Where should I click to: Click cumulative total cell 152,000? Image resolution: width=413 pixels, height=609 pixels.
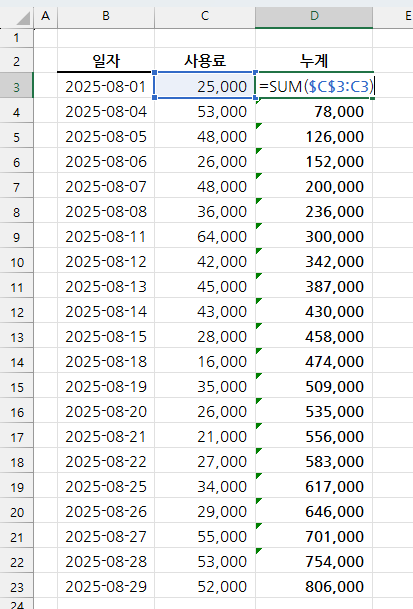tap(314, 161)
